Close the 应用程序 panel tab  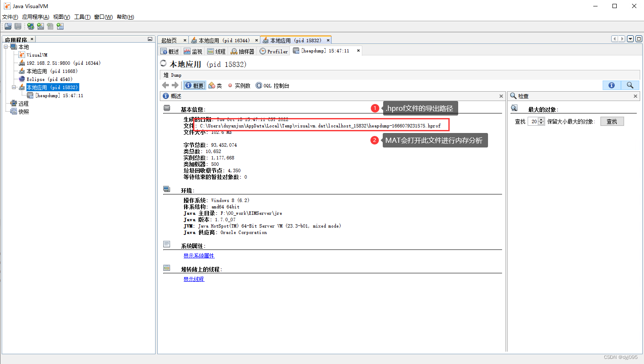tap(32, 39)
